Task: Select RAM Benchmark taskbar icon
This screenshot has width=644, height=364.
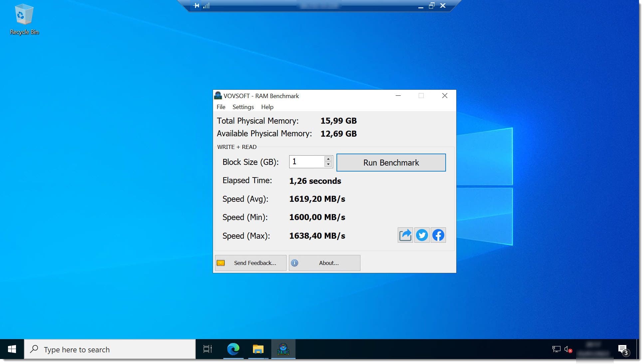Action: click(x=283, y=349)
